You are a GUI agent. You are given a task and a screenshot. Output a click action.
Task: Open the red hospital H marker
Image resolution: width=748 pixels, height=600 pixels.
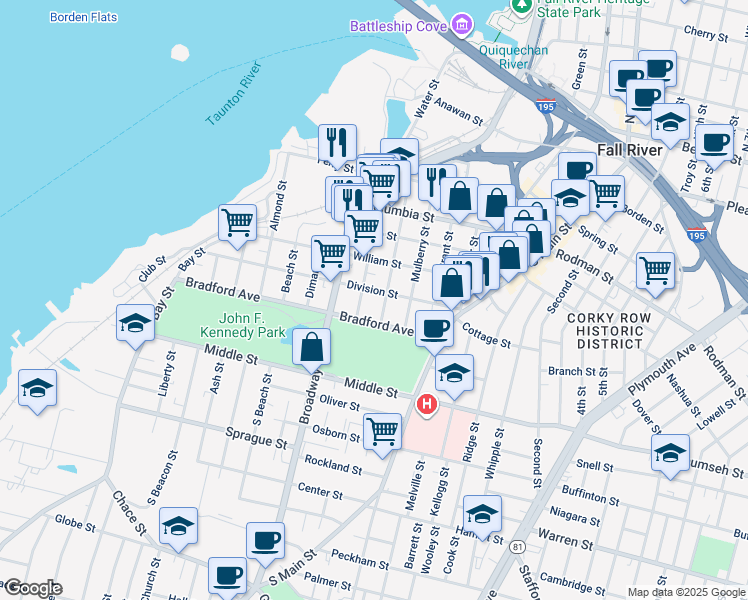(x=426, y=404)
